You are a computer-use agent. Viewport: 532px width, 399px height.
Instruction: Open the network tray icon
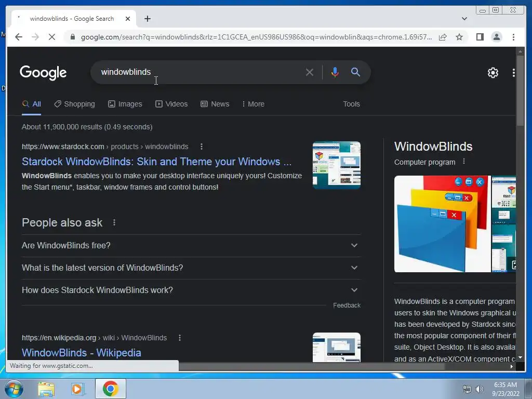coord(467,389)
